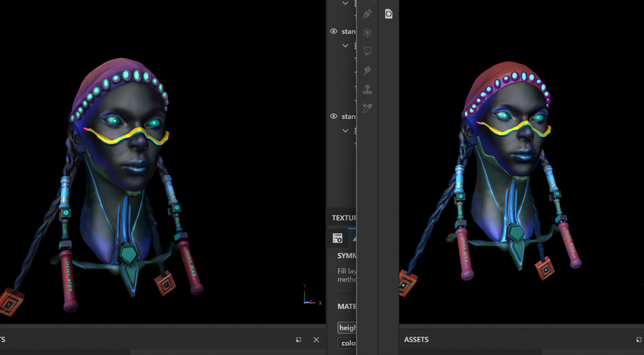The height and width of the screenshot is (355, 644).
Task: Switch to the Texture Set Settings tab
Action: tap(343, 218)
